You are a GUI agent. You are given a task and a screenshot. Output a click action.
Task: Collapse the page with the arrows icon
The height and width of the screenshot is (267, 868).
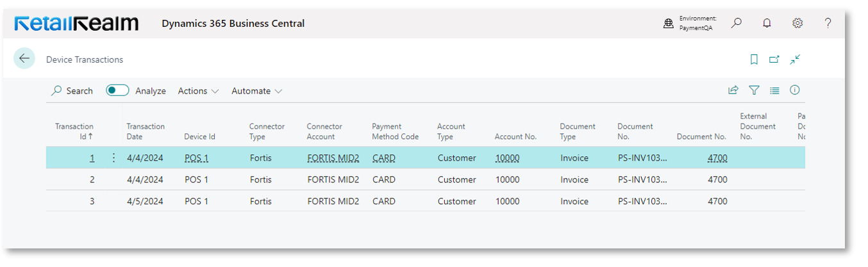[795, 60]
